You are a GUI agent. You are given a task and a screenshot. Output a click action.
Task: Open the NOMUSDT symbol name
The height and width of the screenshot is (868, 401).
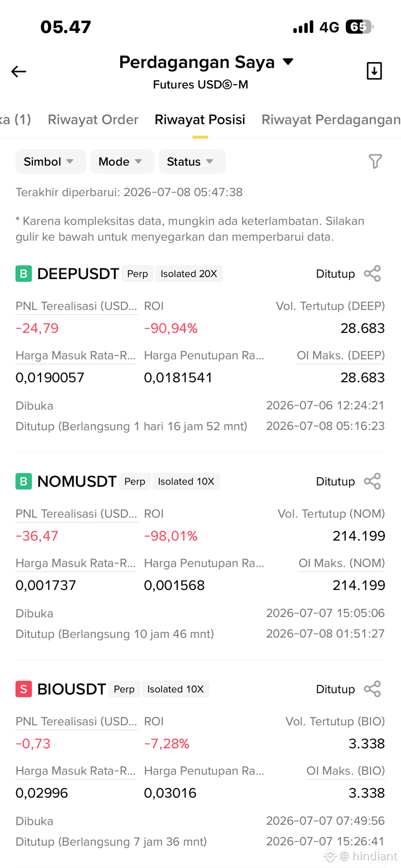(77, 481)
